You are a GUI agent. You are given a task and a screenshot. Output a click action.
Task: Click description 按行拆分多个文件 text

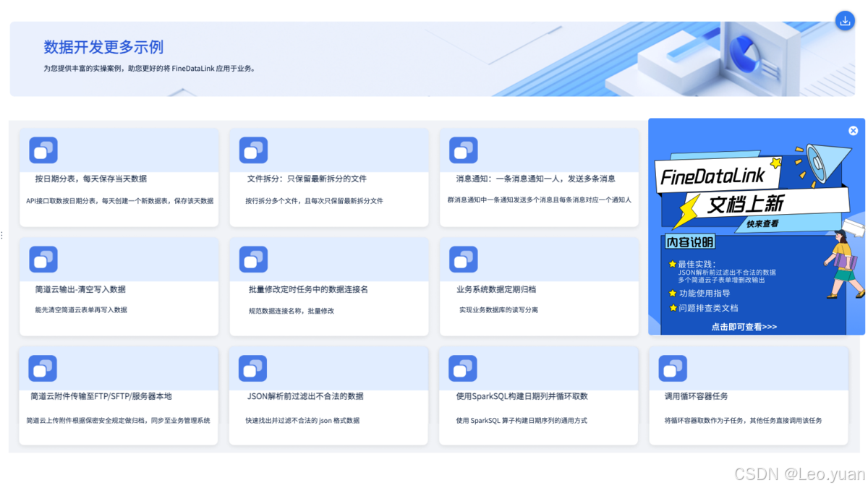point(314,201)
